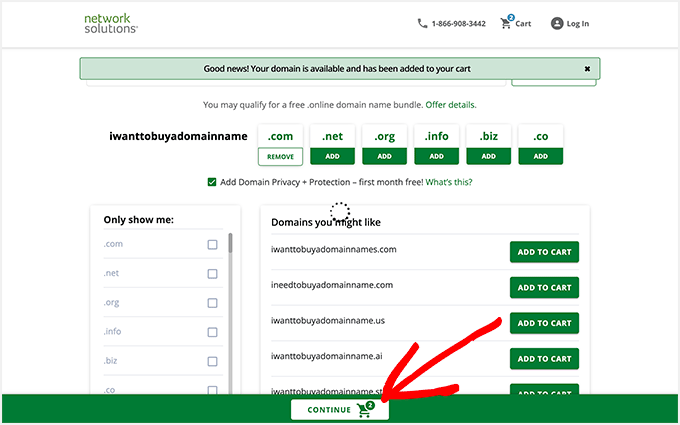Add the .net extension
The image size is (680, 425).
[x=332, y=156]
